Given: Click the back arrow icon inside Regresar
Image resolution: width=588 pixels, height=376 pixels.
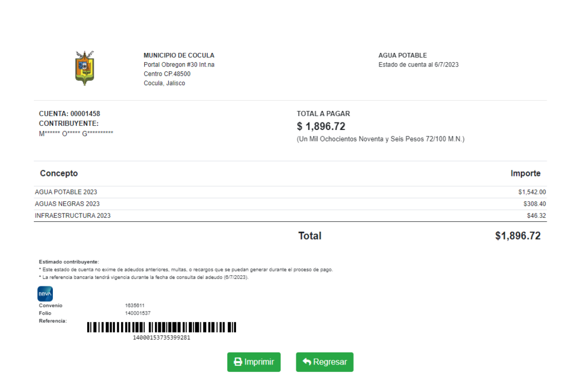Looking at the screenshot, I should pyautogui.click(x=307, y=362).
